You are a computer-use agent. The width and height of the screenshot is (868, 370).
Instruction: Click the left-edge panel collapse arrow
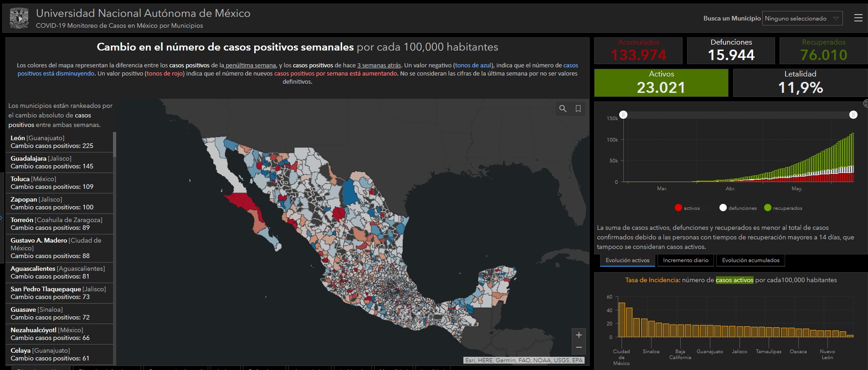point(1,218)
